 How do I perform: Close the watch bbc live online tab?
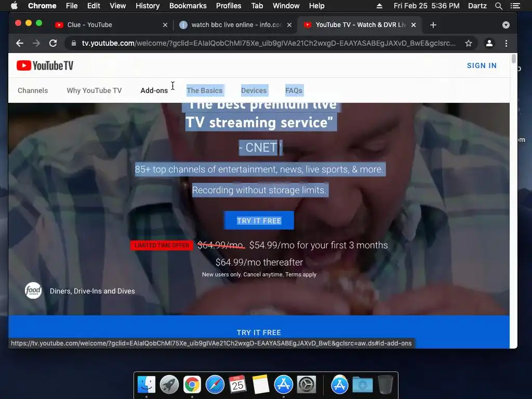pyautogui.click(x=289, y=25)
